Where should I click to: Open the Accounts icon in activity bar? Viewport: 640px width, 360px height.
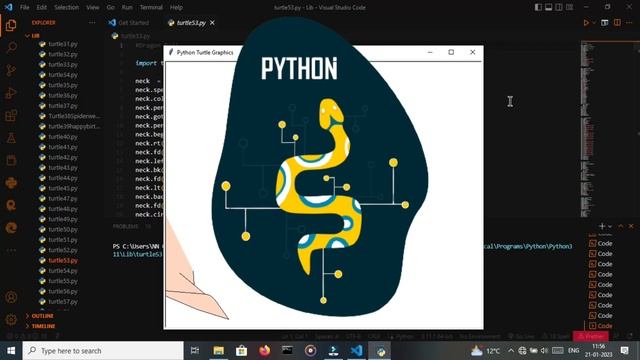(11, 297)
